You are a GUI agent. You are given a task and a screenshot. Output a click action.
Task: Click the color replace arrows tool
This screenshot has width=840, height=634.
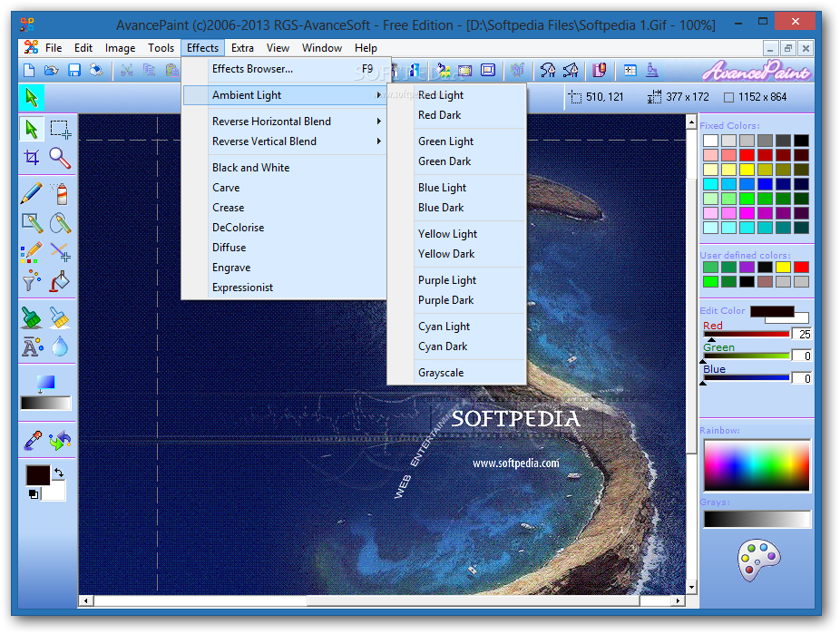60,441
